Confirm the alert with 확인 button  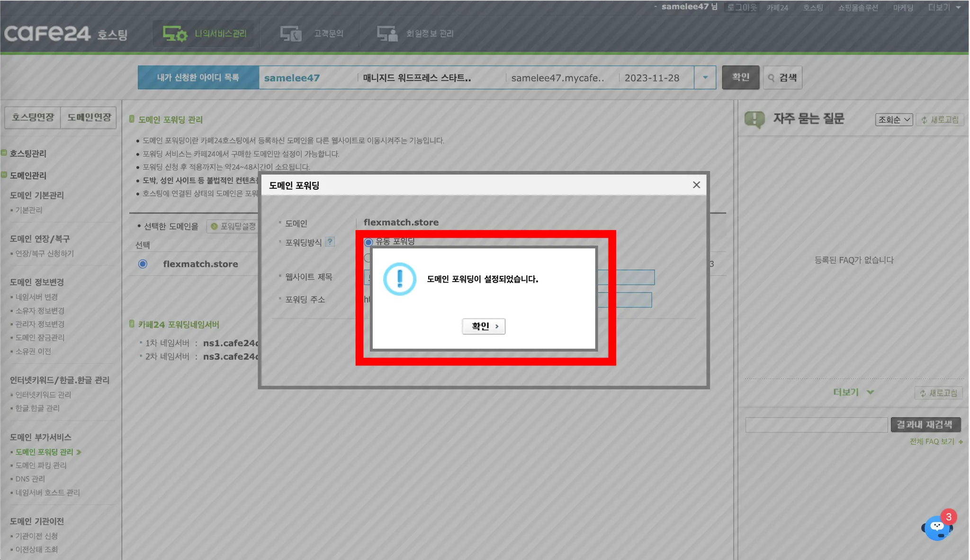(x=484, y=326)
